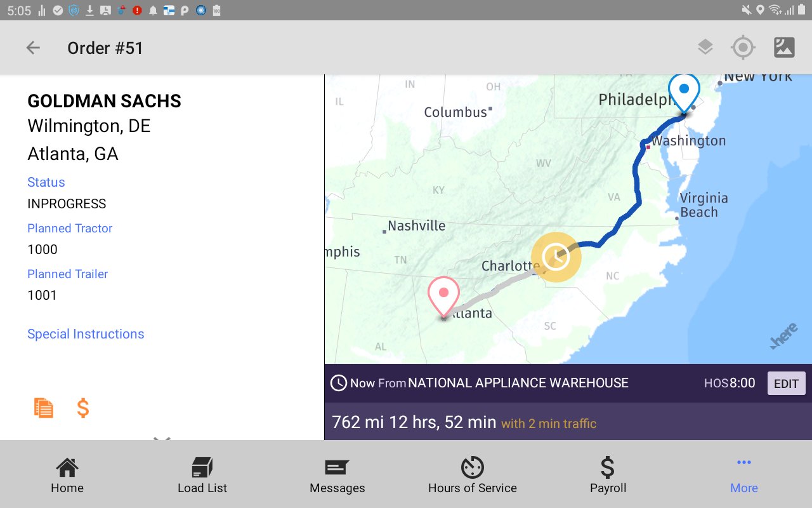
Task: Tap the clock icon beside Now
Action: pyautogui.click(x=339, y=383)
